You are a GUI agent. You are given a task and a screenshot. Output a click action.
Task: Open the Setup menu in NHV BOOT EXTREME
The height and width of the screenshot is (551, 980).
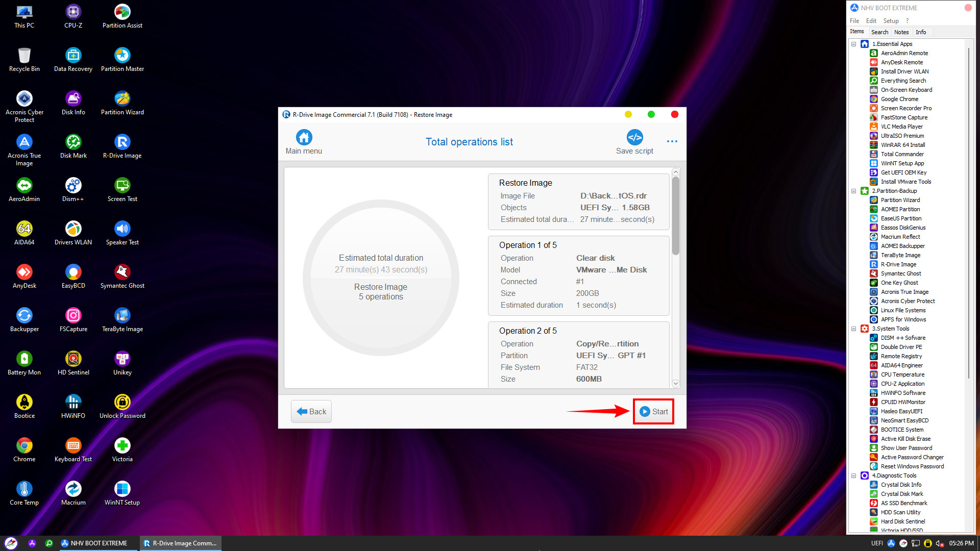891,21
